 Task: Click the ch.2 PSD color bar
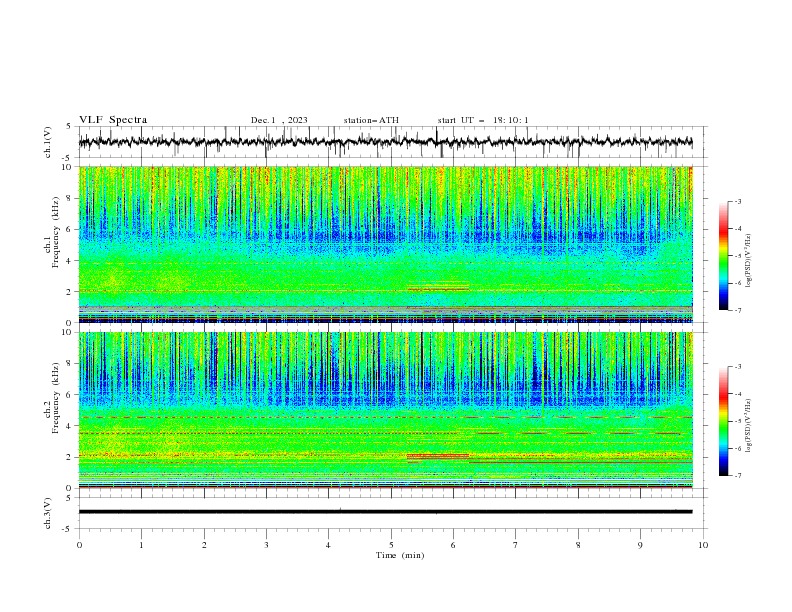pyautogui.click(x=723, y=421)
